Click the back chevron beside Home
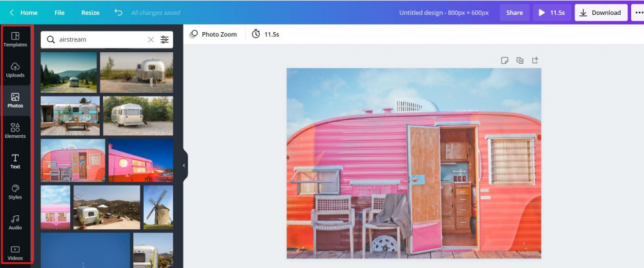Viewport: 644px width, 268px height. 12,13
